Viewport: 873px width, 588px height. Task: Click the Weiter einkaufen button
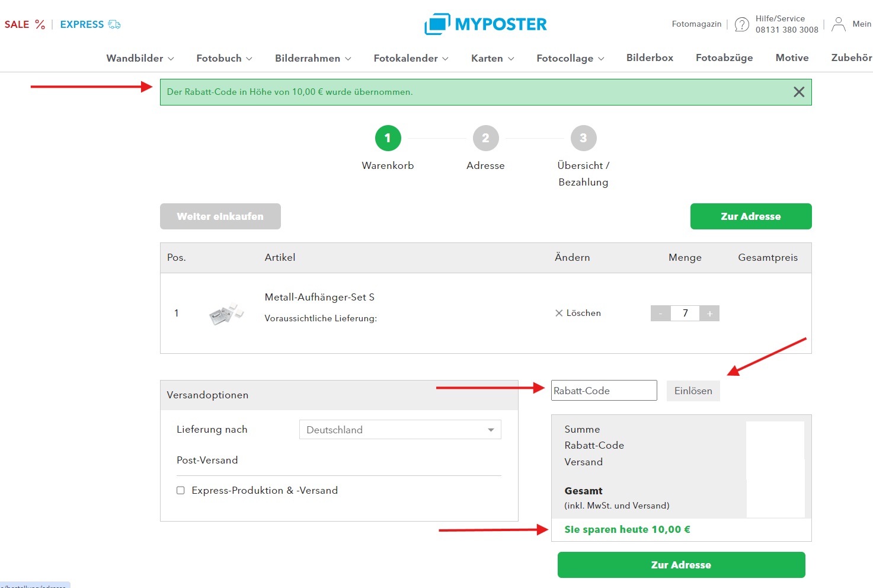pyautogui.click(x=220, y=216)
